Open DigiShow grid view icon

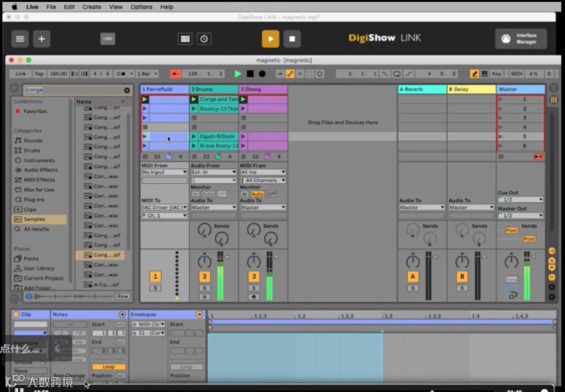(x=185, y=39)
